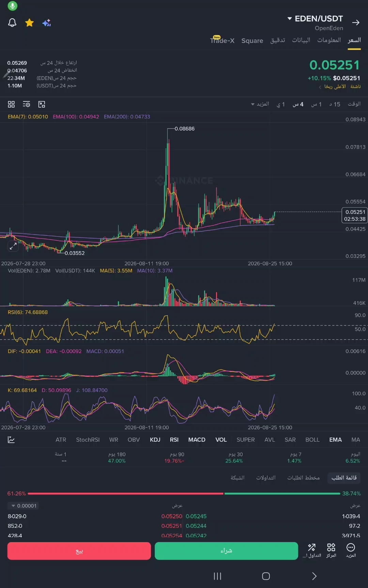Select the 4 س timeframe
This screenshot has height=588, width=368.
pyautogui.click(x=298, y=104)
